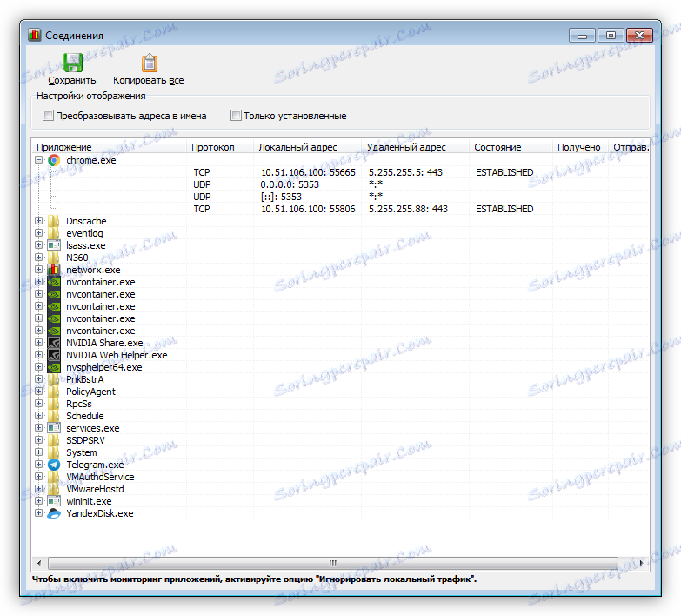Expand the NVIDIA Share.exe node
681x616 pixels.
38,342
